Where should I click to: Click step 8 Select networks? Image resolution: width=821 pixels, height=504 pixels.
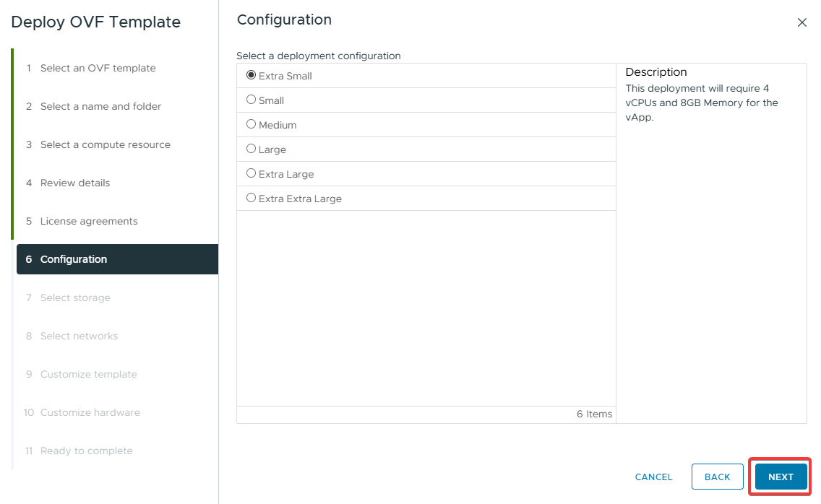pos(79,336)
